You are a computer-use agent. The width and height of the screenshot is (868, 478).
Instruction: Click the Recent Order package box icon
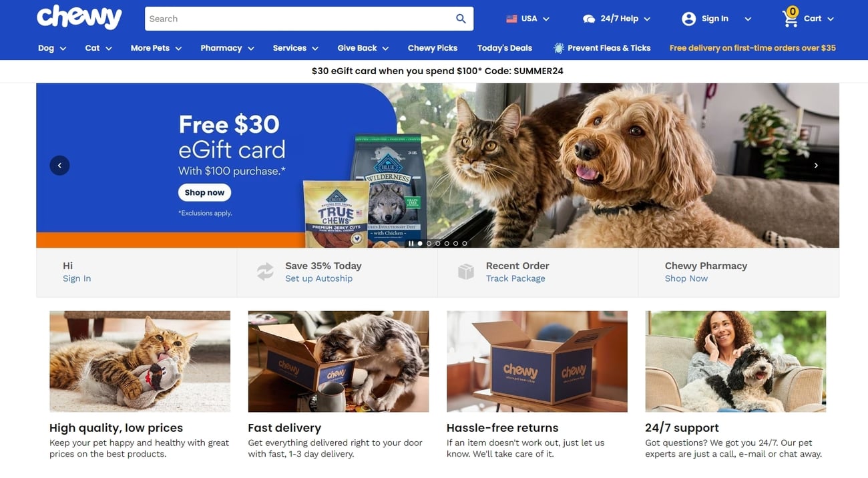click(466, 272)
